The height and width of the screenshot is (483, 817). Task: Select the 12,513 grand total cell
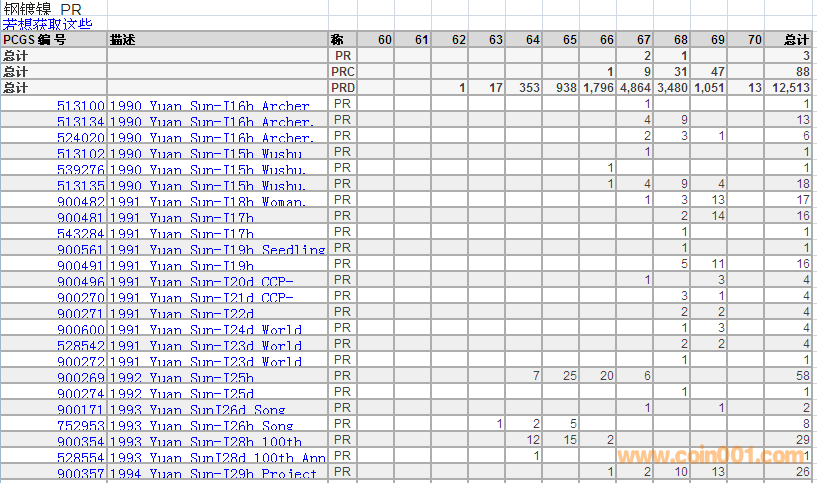[791, 88]
